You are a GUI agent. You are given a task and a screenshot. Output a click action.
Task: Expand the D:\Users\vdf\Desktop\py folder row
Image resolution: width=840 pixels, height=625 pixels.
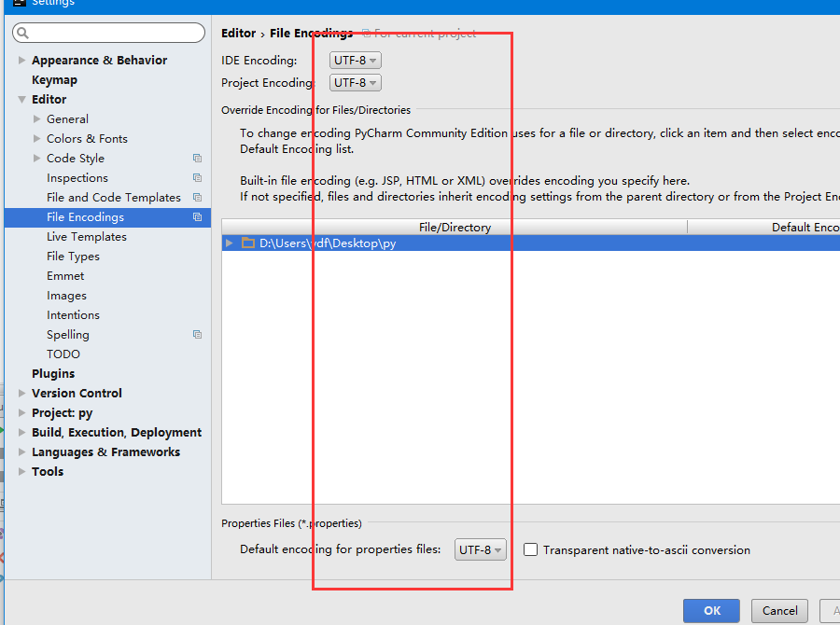(x=230, y=243)
